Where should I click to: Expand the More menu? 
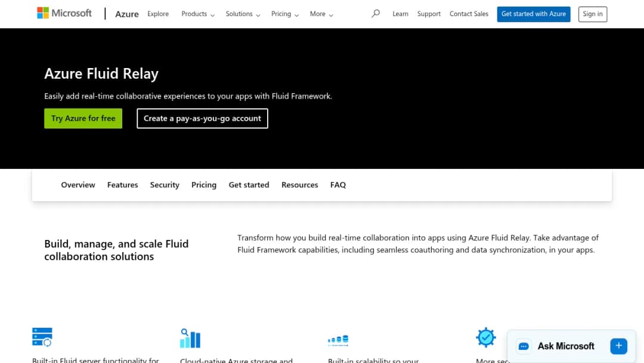pyautogui.click(x=321, y=14)
